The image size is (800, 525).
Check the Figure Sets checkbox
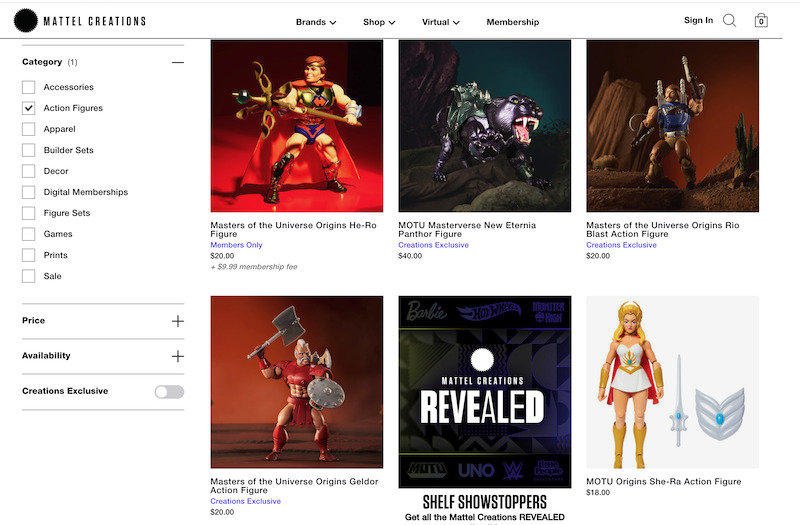(x=29, y=213)
